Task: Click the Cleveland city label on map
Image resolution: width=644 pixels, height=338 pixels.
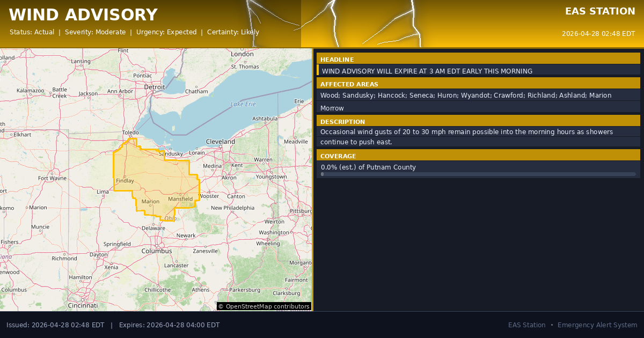Action: point(220,142)
